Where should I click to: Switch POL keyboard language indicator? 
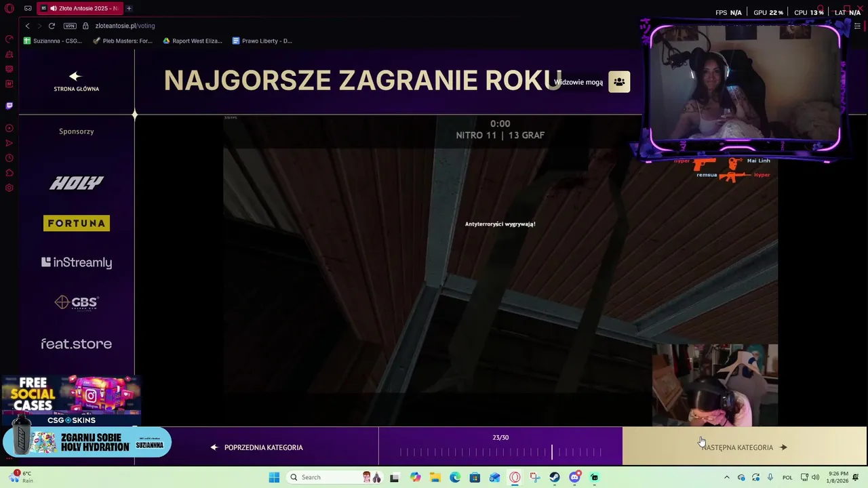click(x=787, y=477)
